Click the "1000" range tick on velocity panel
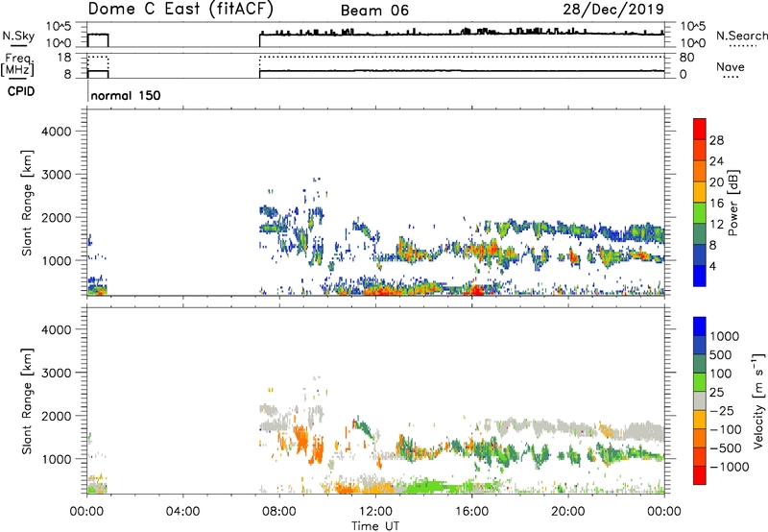Image resolution: width=768 pixels, height=532 pixels. point(57,459)
